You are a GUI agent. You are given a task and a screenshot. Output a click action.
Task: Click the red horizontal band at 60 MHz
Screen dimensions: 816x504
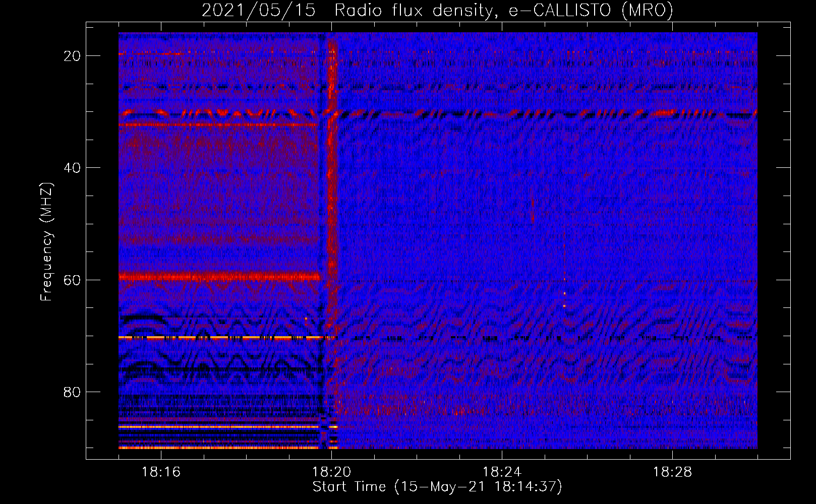tap(220, 276)
